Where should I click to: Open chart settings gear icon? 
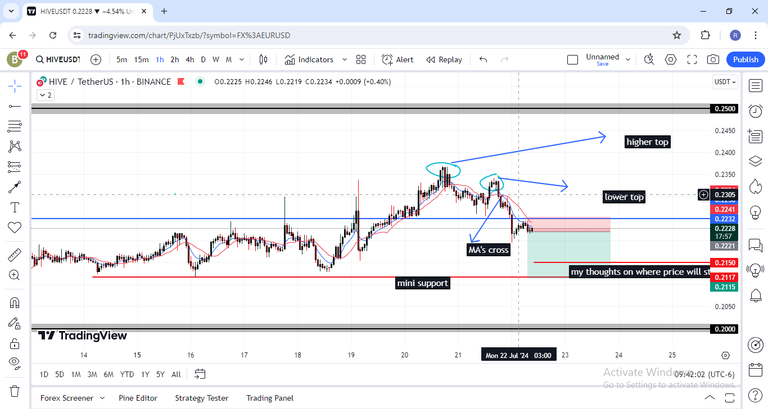671,60
